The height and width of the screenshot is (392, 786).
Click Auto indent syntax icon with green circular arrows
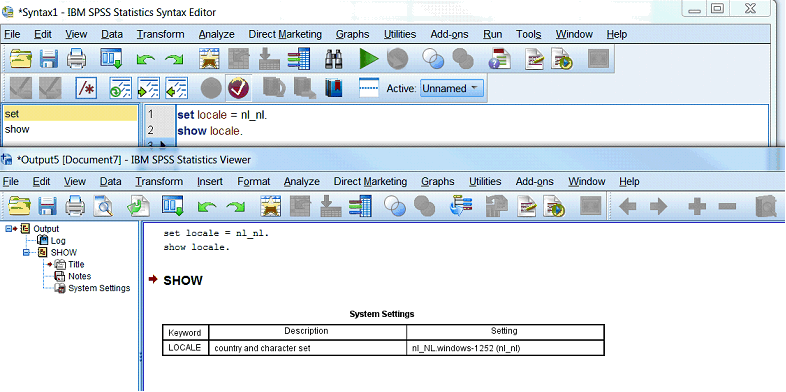tap(120, 89)
